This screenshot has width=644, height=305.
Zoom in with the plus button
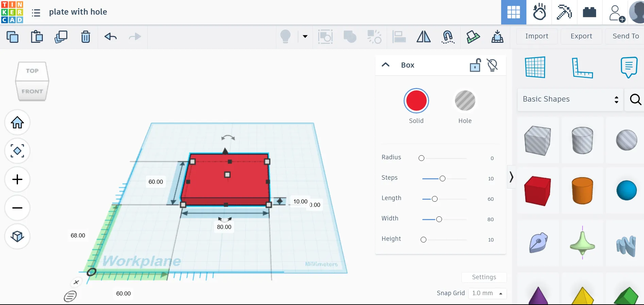tap(17, 180)
